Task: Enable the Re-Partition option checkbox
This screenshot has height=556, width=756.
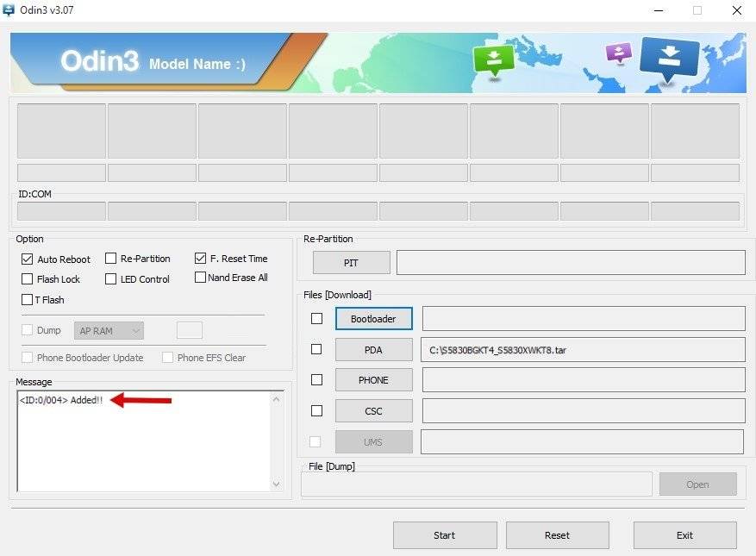Action: (110, 259)
